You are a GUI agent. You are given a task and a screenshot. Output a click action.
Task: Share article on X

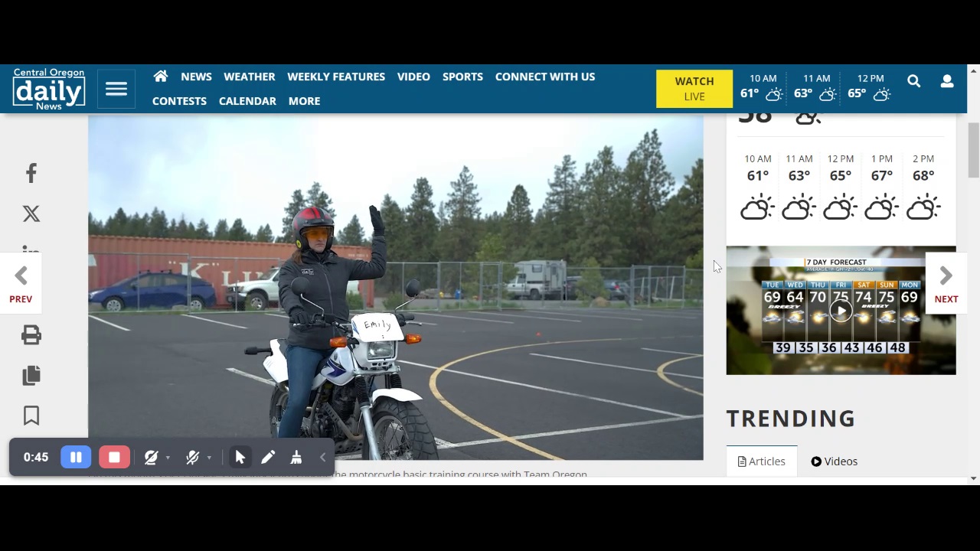pos(31,214)
